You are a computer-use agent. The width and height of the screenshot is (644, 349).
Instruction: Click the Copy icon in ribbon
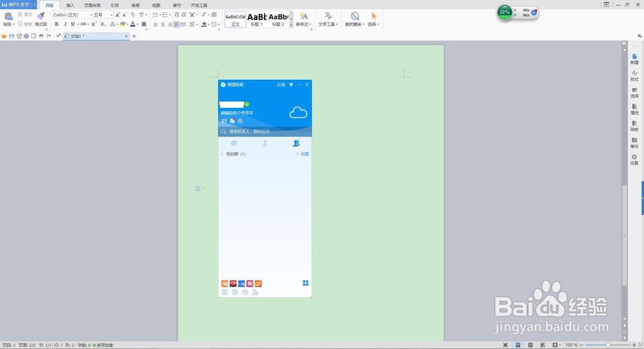(x=20, y=24)
